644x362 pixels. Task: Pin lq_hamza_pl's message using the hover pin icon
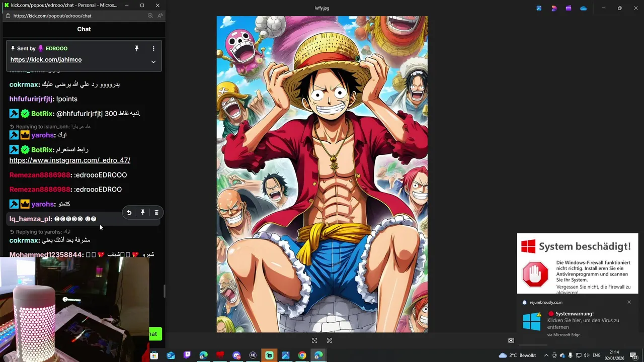tap(143, 213)
